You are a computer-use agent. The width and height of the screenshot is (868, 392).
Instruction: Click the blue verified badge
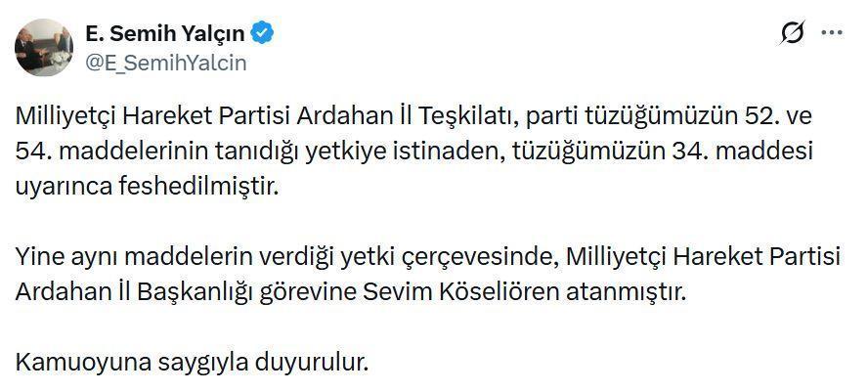coord(262,34)
